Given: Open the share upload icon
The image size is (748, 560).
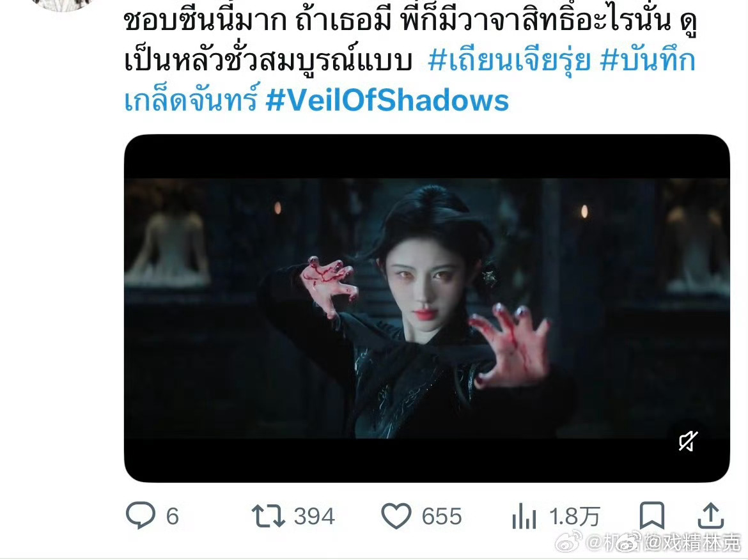Looking at the screenshot, I should coord(711,516).
